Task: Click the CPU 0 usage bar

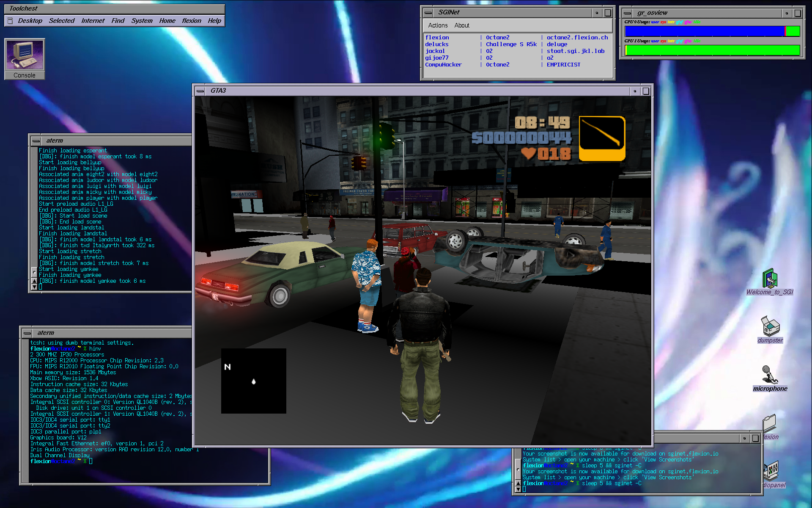Action: [x=713, y=31]
